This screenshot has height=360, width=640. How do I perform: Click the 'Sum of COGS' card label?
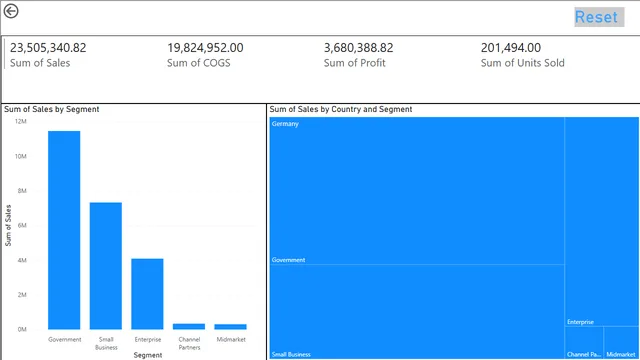click(x=198, y=63)
